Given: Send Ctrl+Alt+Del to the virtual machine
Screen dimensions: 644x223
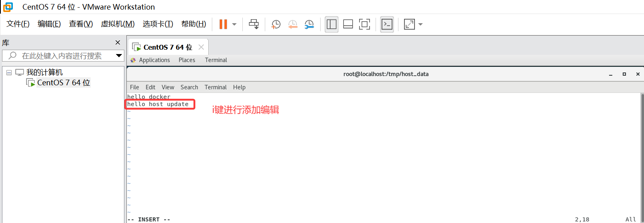Looking at the screenshot, I should (x=254, y=24).
